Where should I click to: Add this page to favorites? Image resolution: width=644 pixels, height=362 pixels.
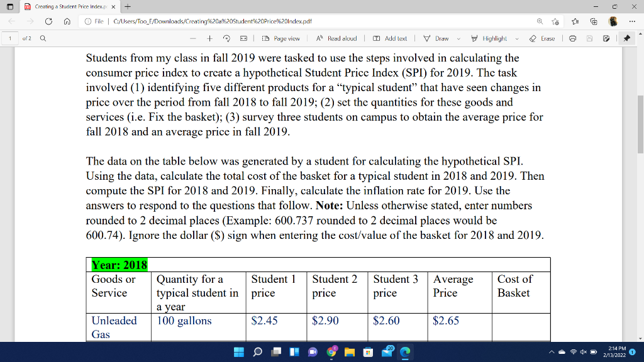click(x=555, y=21)
